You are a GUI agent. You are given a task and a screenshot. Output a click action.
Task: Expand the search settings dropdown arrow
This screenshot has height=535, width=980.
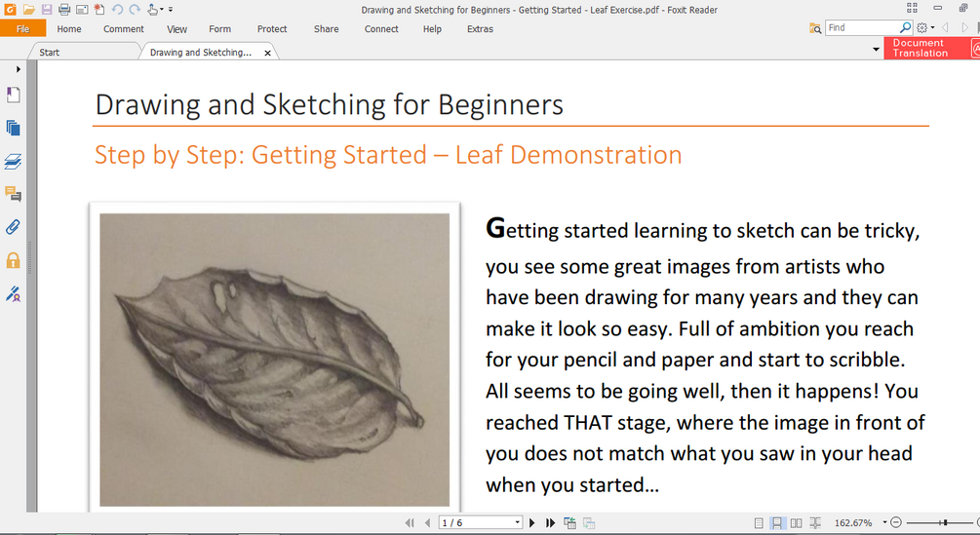coord(932,27)
